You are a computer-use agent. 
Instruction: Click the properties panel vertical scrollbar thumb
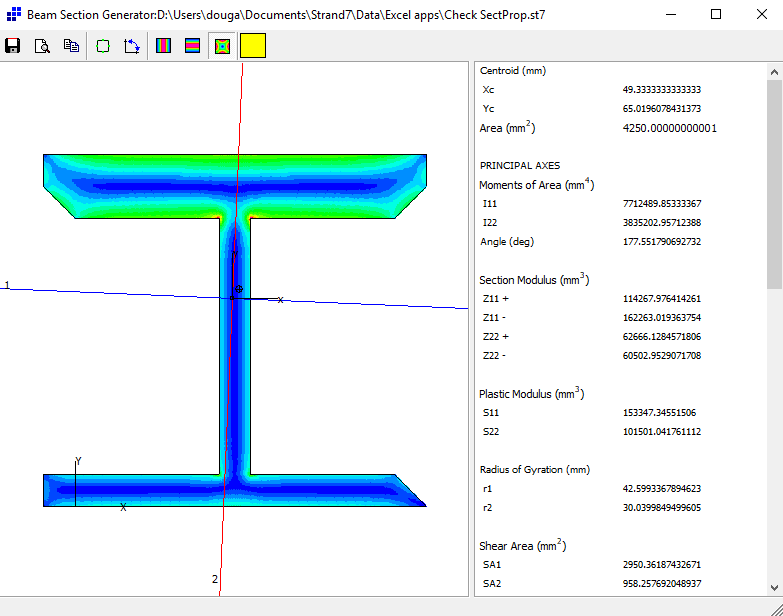point(774,180)
